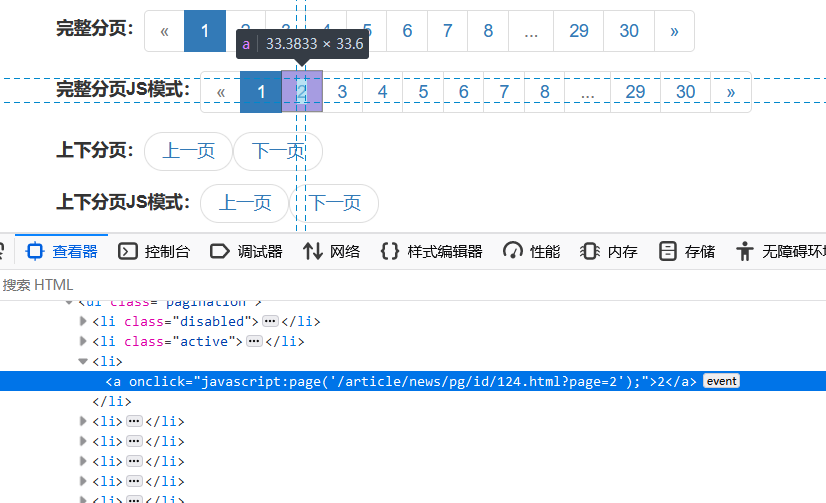
Task: Expand the li class="active" node
Action: [x=83, y=341]
